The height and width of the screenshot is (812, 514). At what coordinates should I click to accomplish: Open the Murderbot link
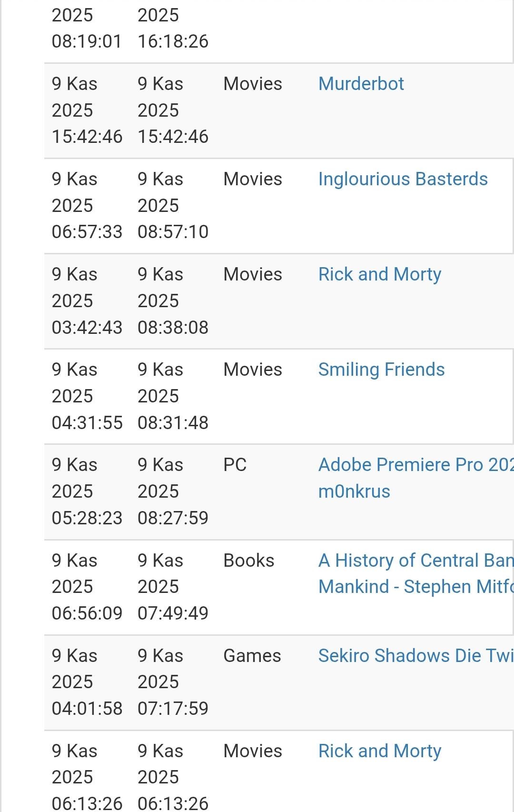[x=361, y=84]
